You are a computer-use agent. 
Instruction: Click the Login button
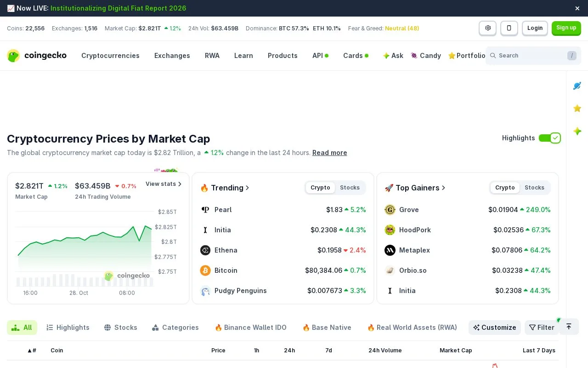[535, 28]
